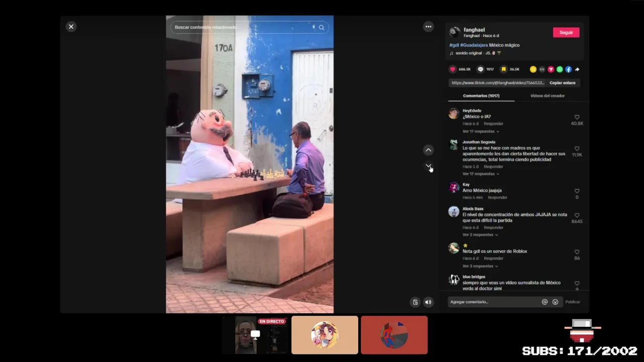This screenshot has width=644, height=362.
Task: Open Alexis Baas's avatar
Action: (454, 212)
